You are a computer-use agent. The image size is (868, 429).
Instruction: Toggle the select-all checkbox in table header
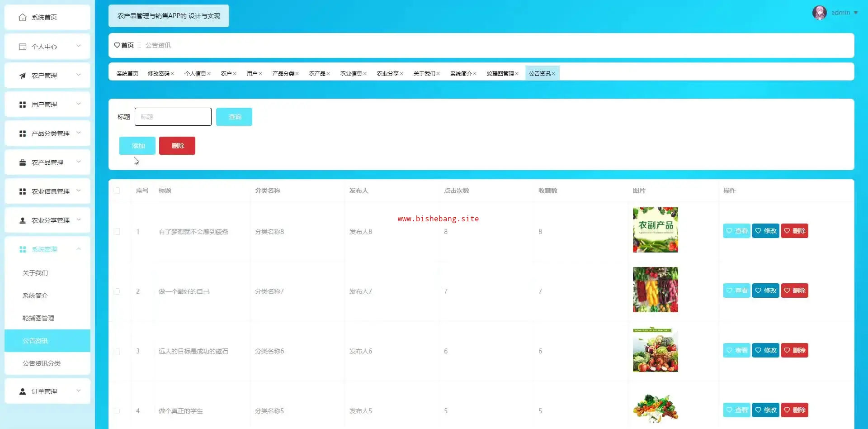coord(117,191)
